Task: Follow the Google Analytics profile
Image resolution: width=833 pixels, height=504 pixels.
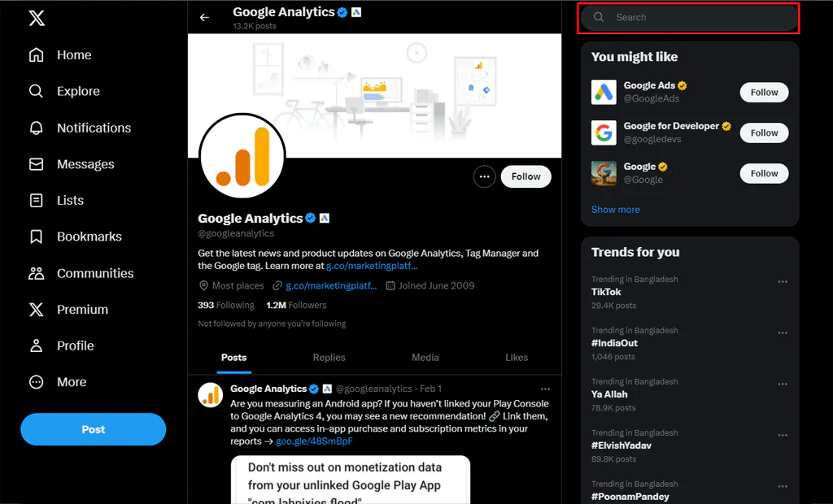Action: tap(526, 176)
